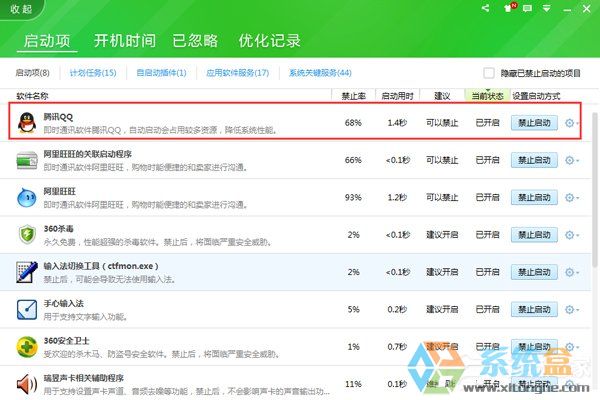Click the 阿里旺旺的关联启动程序 green icon
Image resolution: width=600 pixels, height=400 pixels.
tap(27, 160)
